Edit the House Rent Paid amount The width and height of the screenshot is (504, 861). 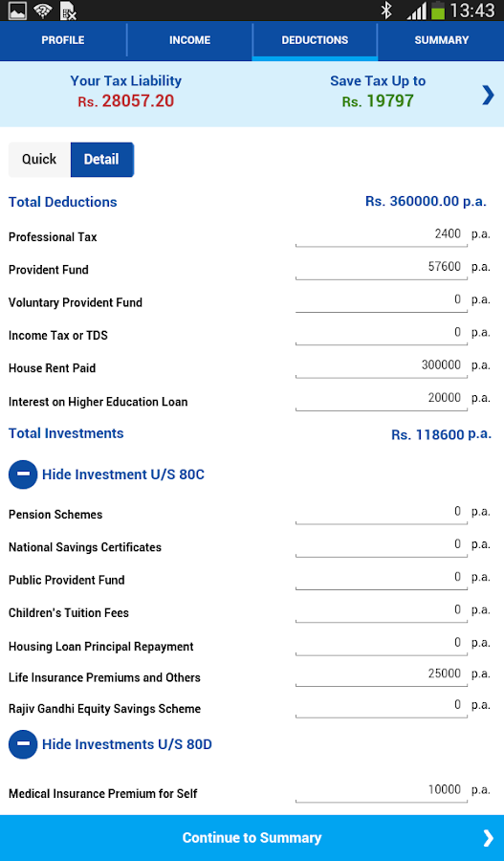click(381, 366)
